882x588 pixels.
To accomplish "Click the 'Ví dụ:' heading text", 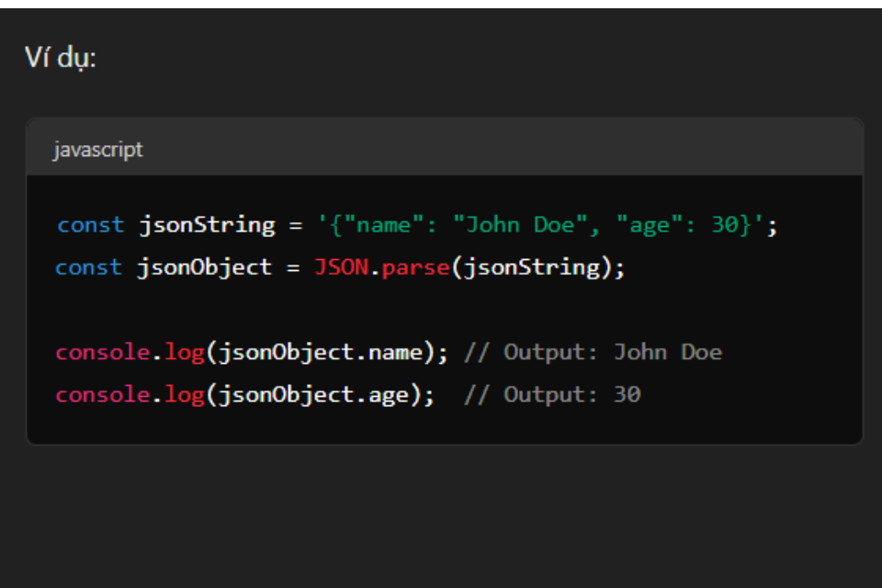I will tap(60, 58).
